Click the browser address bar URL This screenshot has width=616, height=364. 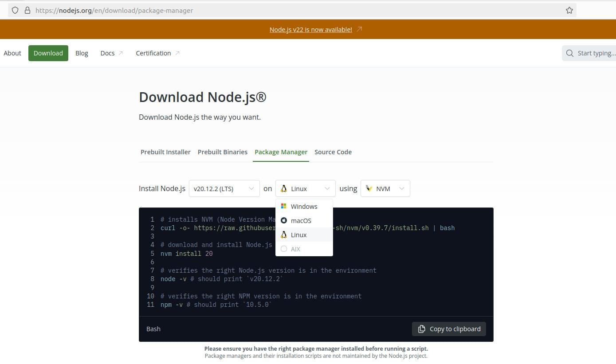click(x=114, y=10)
